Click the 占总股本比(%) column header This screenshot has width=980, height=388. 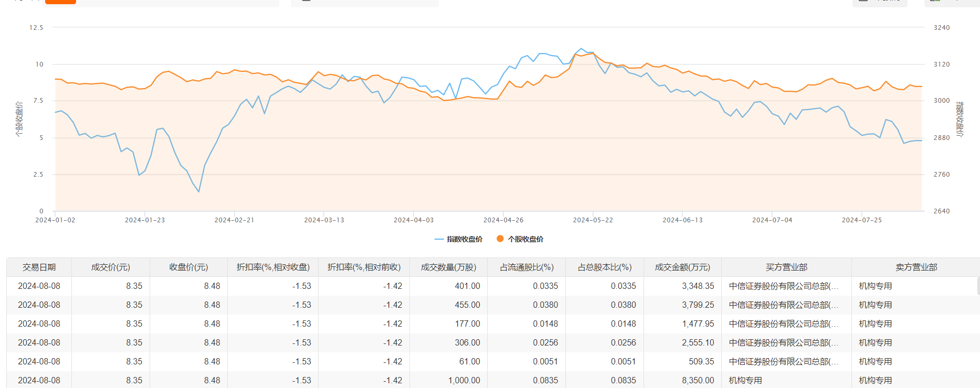605,267
